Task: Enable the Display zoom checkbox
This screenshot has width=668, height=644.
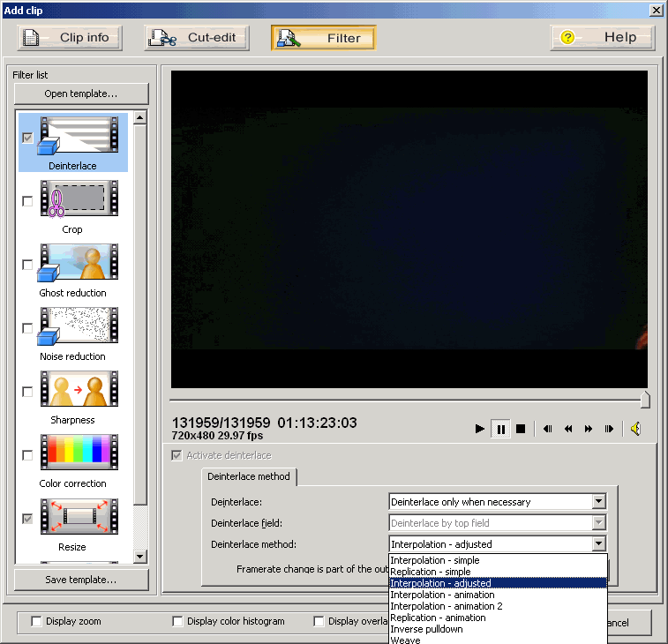Action: (36, 621)
